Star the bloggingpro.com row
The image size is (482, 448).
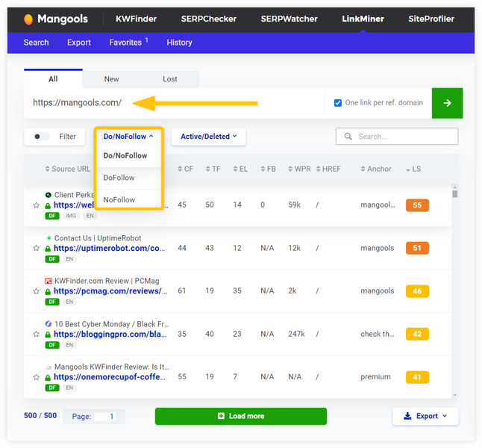pyautogui.click(x=37, y=335)
